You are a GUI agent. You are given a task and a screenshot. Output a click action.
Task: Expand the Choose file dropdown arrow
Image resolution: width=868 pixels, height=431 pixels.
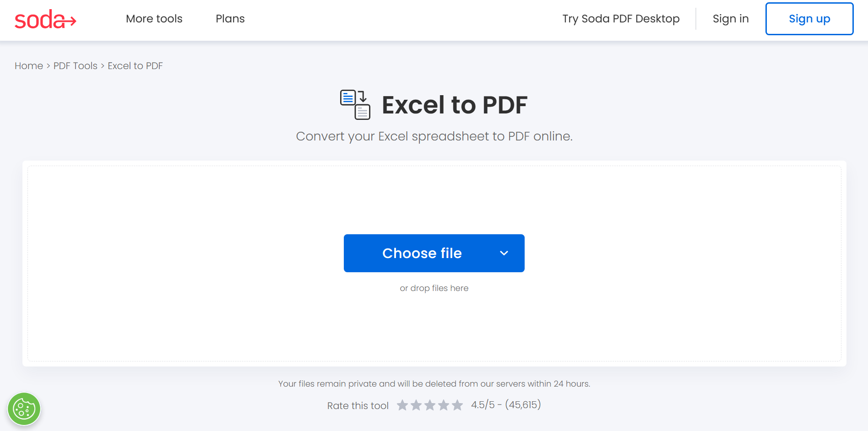coord(504,253)
